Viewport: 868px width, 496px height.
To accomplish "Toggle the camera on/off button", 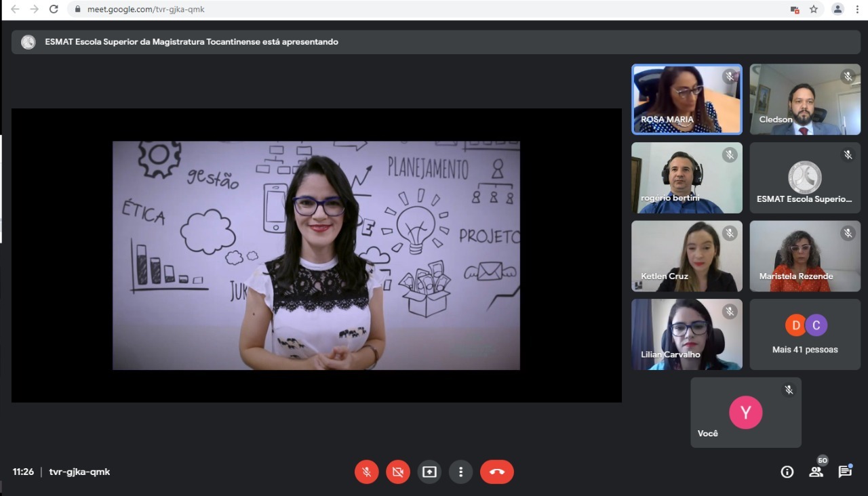I will pyautogui.click(x=398, y=472).
